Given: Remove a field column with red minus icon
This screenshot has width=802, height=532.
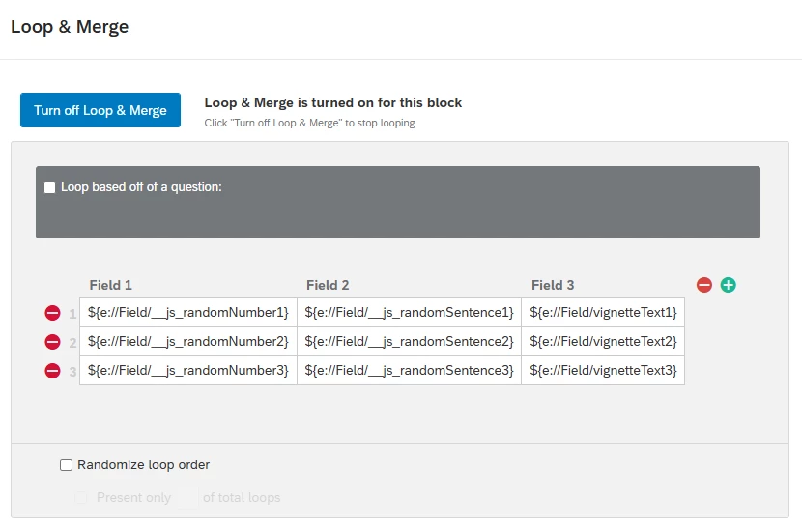Looking at the screenshot, I should (704, 285).
